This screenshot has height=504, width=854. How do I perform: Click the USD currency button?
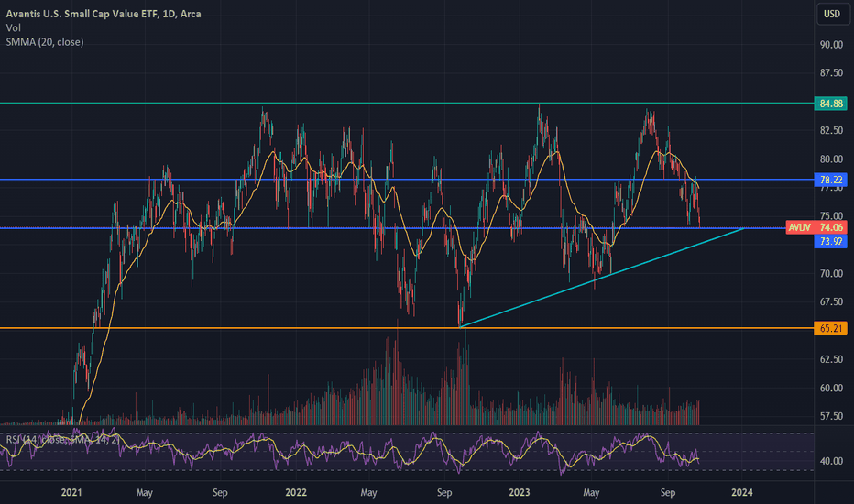pos(832,14)
